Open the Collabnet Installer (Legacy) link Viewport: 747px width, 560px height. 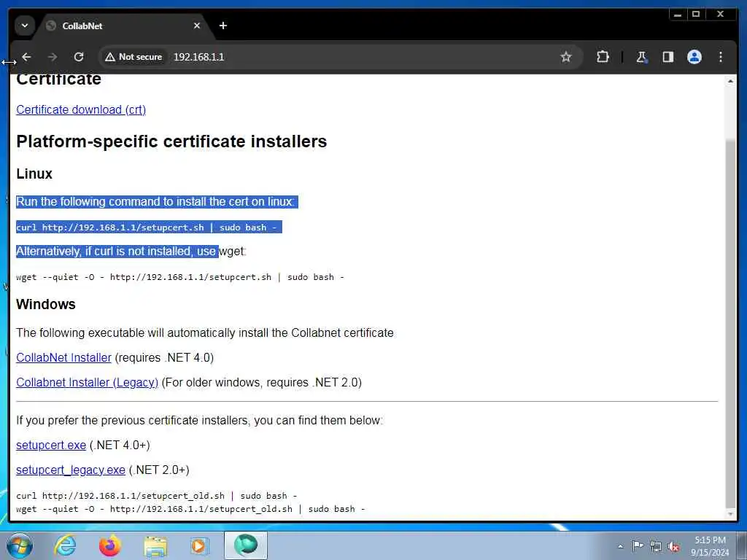(x=88, y=382)
